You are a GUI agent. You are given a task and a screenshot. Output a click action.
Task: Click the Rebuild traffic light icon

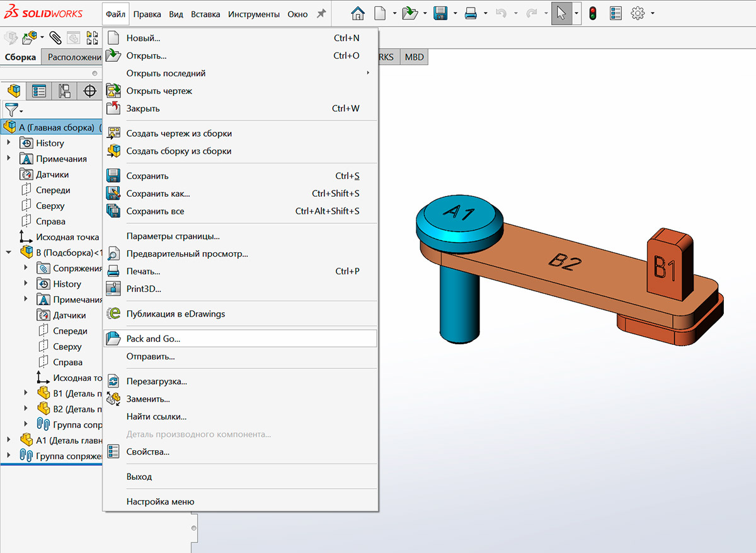[x=592, y=13]
